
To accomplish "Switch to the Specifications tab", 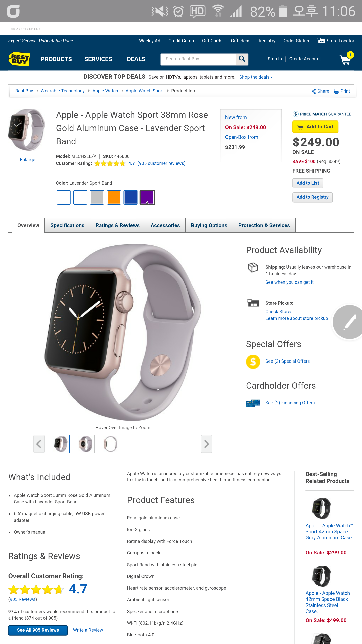I will tap(67, 225).
